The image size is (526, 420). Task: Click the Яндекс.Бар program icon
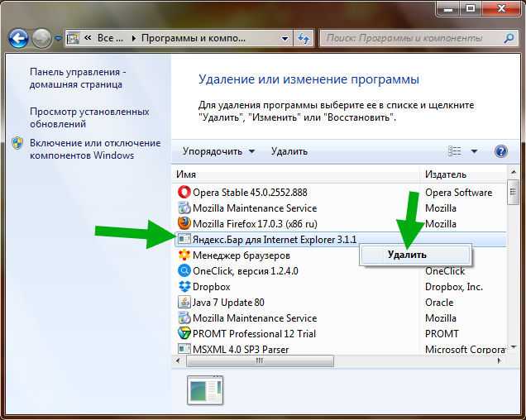(184, 239)
